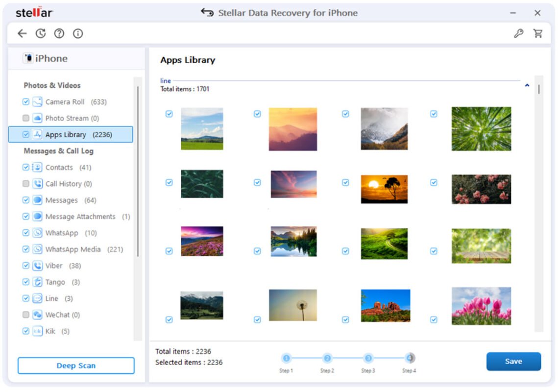Open the help question mark icon
This screenshot has width=558, height=392.
[x=59, y=33]
